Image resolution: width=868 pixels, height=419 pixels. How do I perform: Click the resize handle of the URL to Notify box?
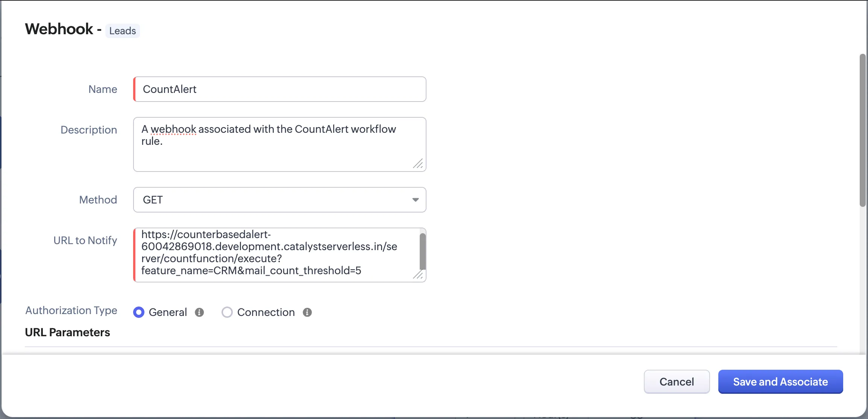[x=419, y=276]
